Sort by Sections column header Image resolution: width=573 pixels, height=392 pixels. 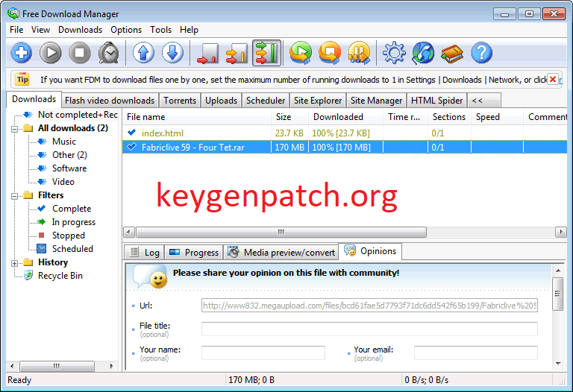pos(449,117)
